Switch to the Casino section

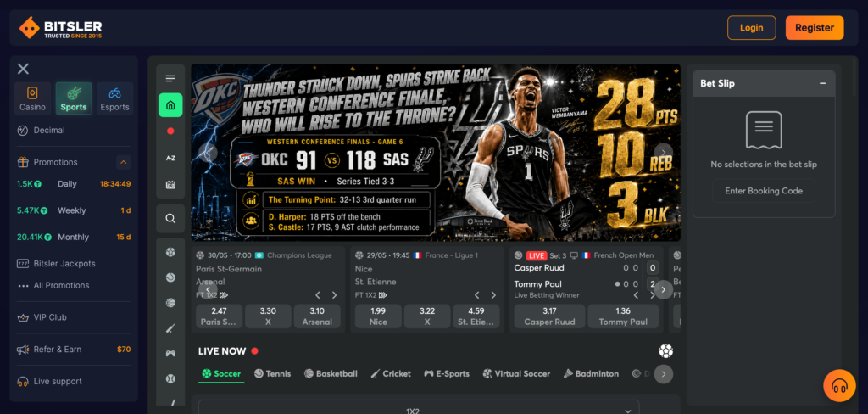[x=33, y=98]
